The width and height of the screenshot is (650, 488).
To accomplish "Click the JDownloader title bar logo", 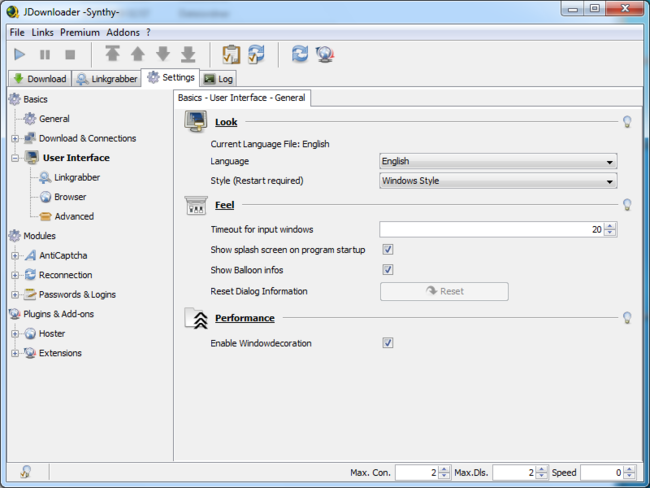I will coord(13,12).
